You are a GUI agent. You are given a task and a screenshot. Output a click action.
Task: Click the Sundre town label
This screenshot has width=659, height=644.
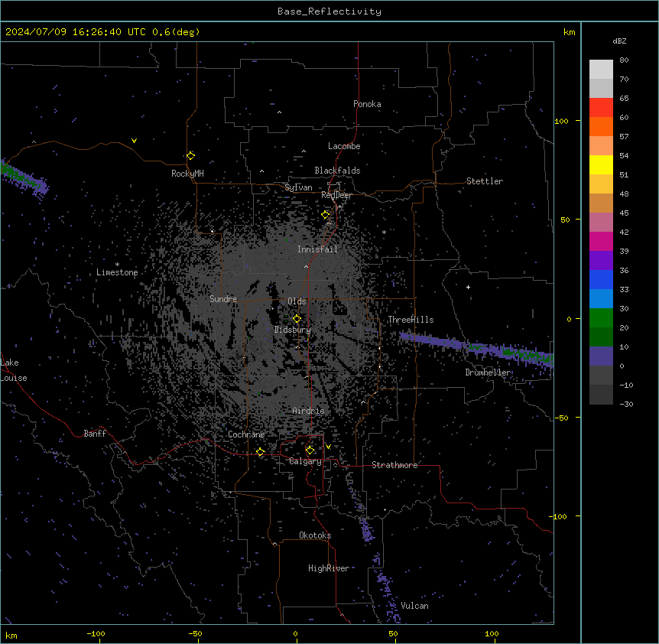click(223, 299)
